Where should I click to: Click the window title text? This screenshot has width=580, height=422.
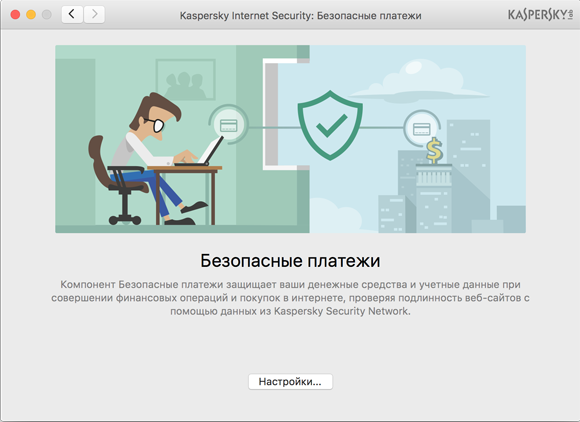(x=300, y=16)
